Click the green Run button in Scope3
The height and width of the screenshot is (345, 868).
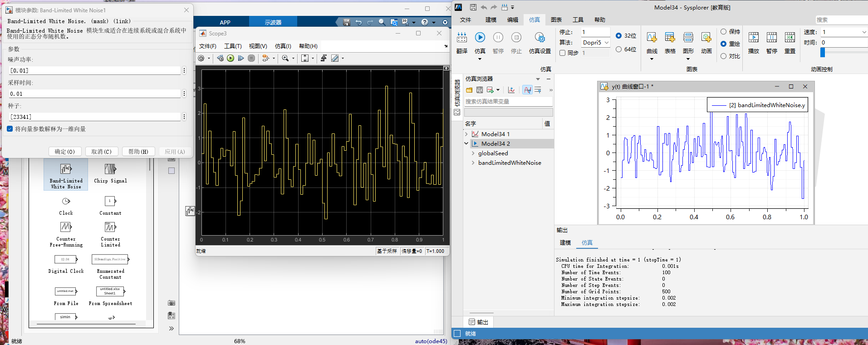pos(230,58)
